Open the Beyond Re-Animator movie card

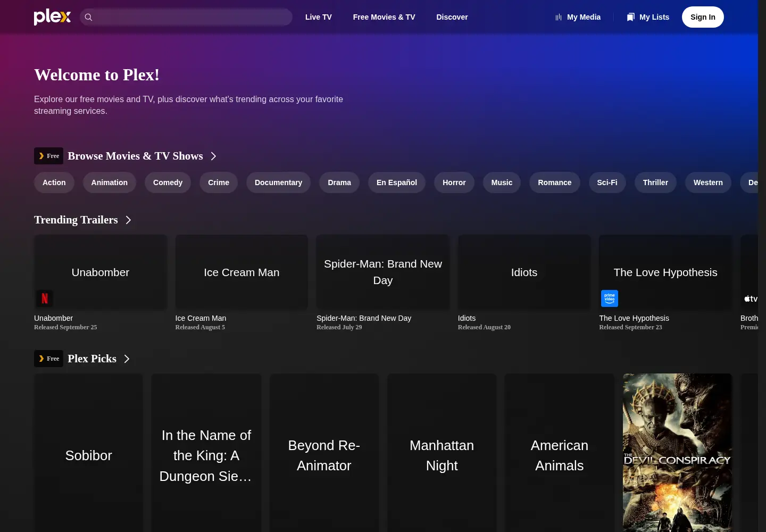(x=324, y=453)
